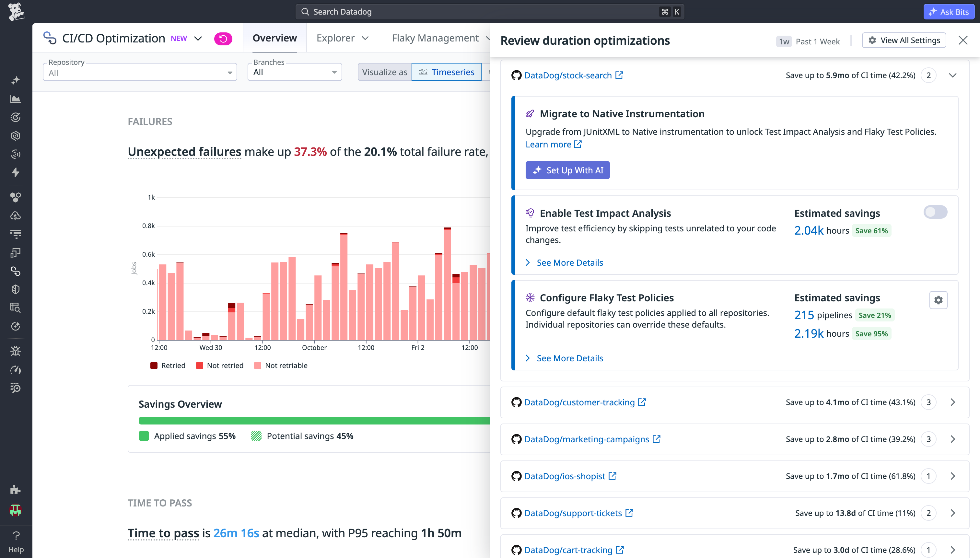Viewport: 980px width, 558px height.
Task: Open the dashboards chart icon in sidebar
Action: (15, 99)
